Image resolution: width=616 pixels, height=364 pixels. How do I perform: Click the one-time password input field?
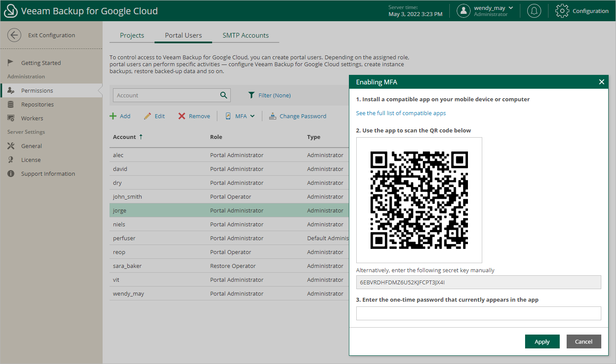tap(478, 313)
